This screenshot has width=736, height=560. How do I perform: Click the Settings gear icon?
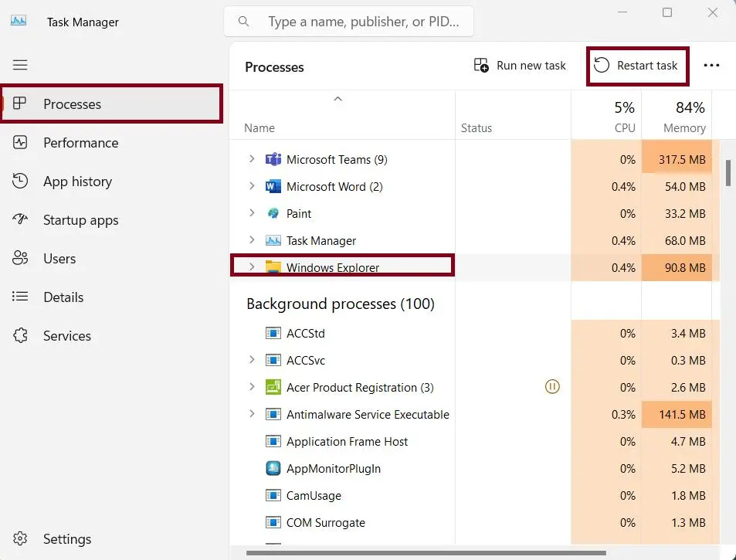tap(20, 538)
